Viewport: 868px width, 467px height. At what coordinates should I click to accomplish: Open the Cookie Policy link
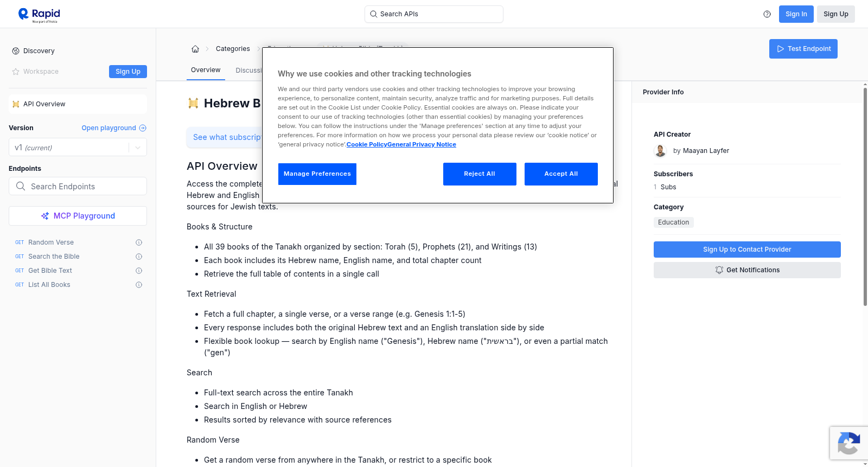coord(366,144)
